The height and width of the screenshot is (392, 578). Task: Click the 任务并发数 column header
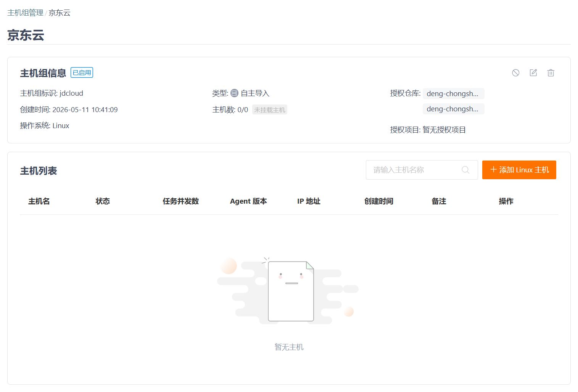181,201
